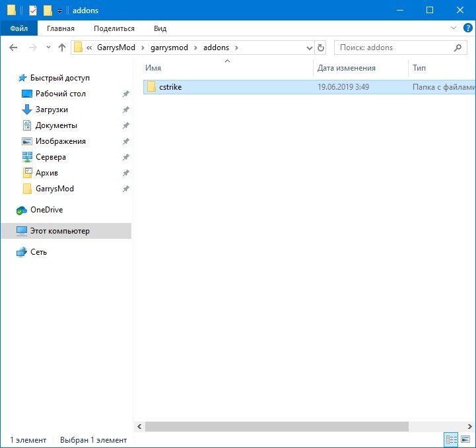The width and height of the screenshot is (476, 448).
Task: Expand the chevron after addons breadcrumb
Action: click(236, 48)
